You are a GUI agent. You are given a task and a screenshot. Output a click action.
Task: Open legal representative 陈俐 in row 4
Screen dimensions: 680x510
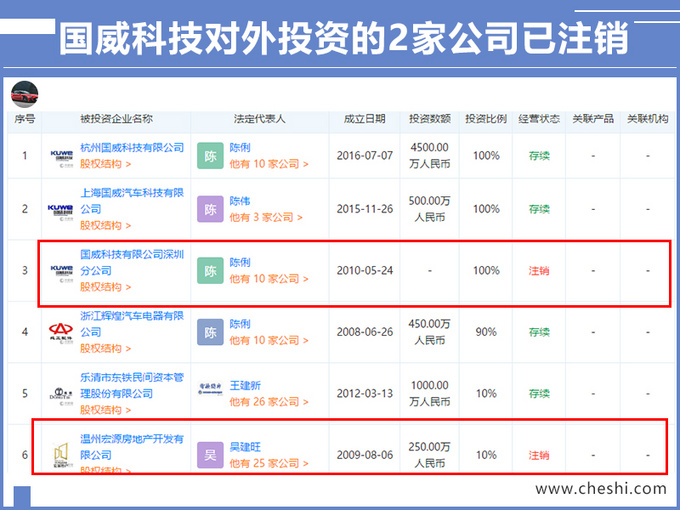(x=240, y=324)
